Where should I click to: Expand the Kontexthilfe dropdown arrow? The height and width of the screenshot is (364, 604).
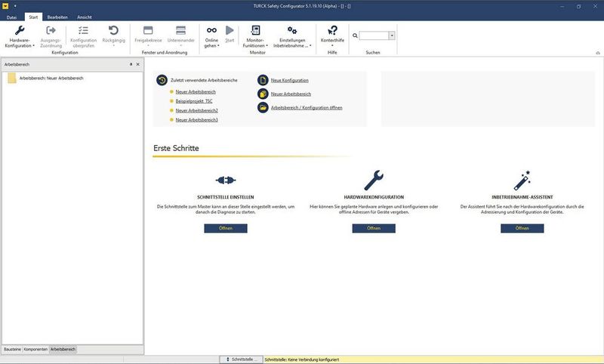pyautogui.click(x=332, y=45)
